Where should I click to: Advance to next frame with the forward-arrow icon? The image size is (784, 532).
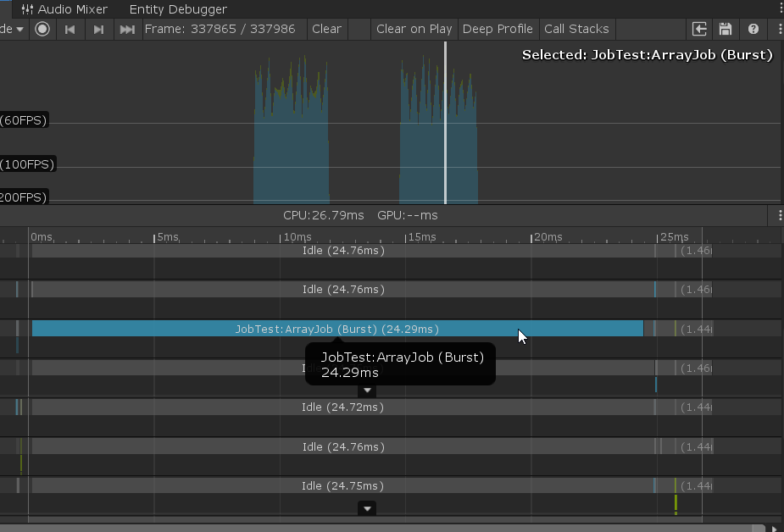pos(97,29)
